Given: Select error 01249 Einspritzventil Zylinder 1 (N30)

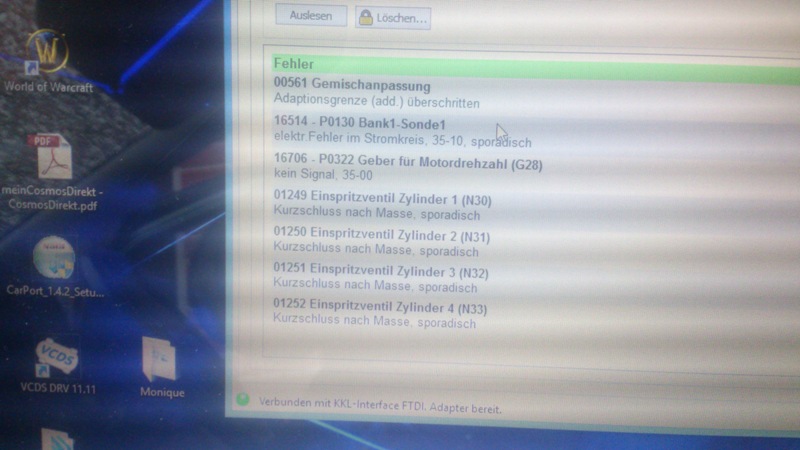Looking at the screenshot, I should click(x=382, y=201).
